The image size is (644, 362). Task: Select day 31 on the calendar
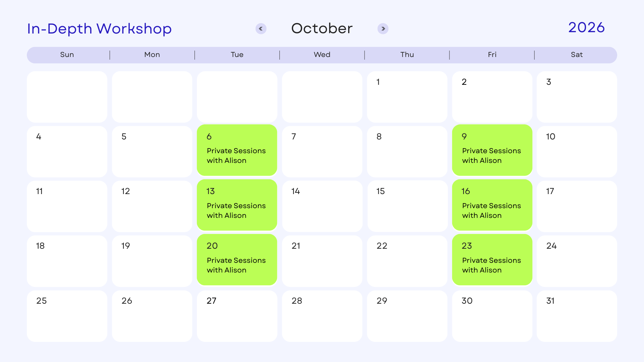pos(577,316)
